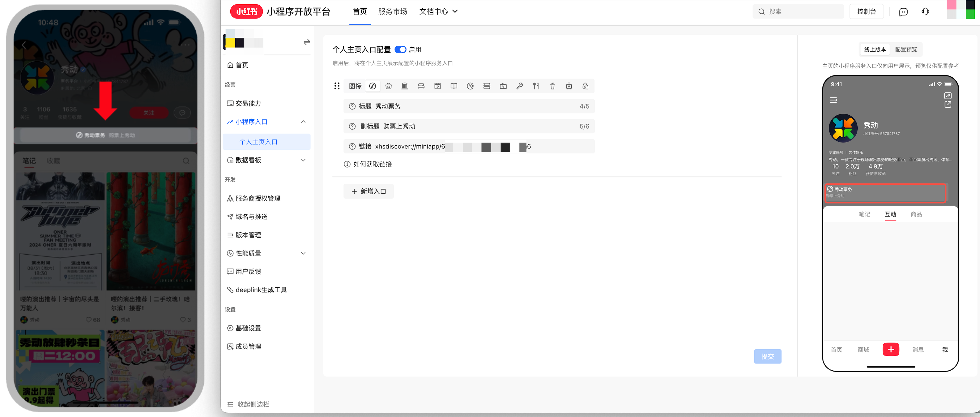Click the 新增入口 button
The width and height of the screenshot is (980, 417).
click(368, 191)
